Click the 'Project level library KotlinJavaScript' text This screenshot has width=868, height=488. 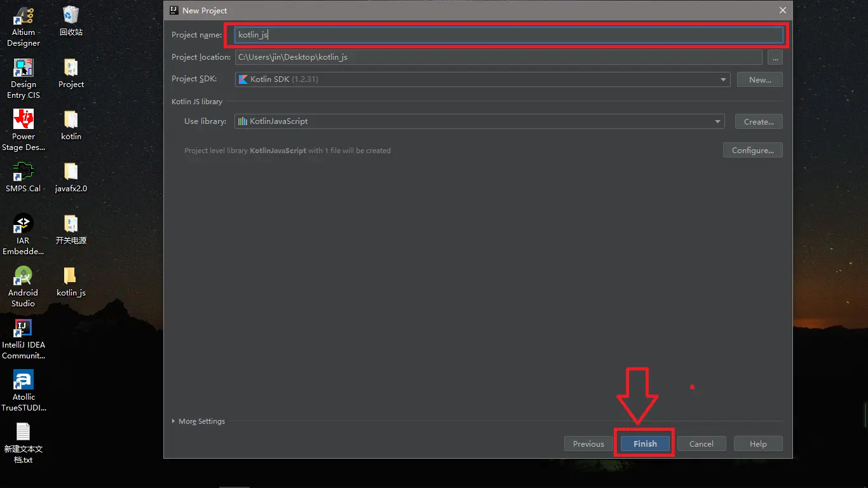245,151
